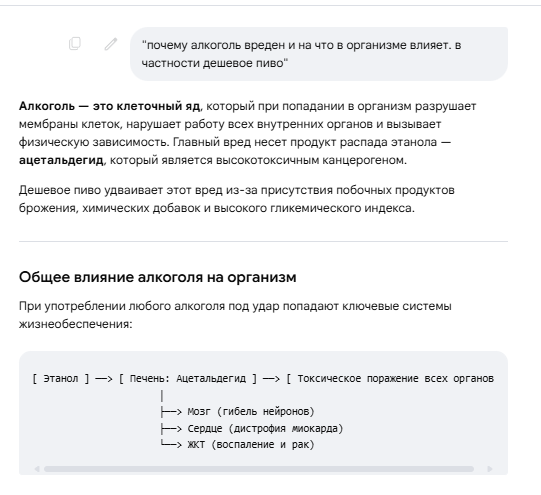This screenshot has height=495, width=541.
Task: Click the code block horizontal scrollbar thumb
Action: (x=259, y=469)
